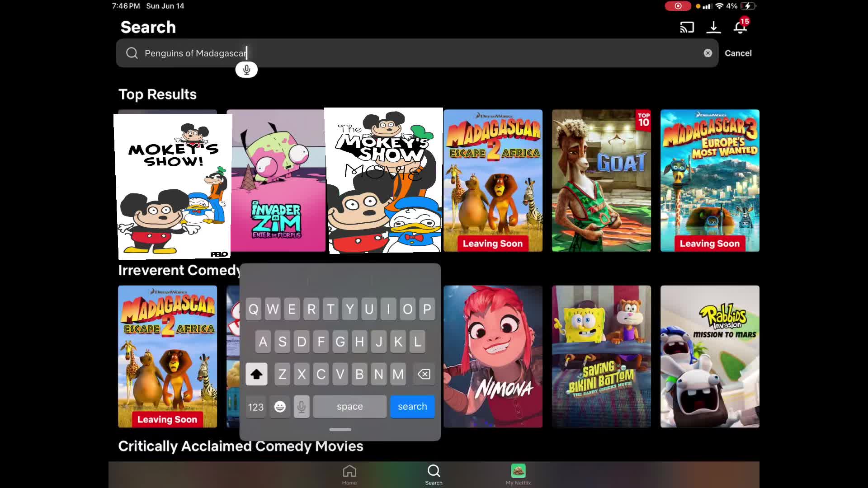Tap the J key
This screenshot has width=868, height=488.
379,342
